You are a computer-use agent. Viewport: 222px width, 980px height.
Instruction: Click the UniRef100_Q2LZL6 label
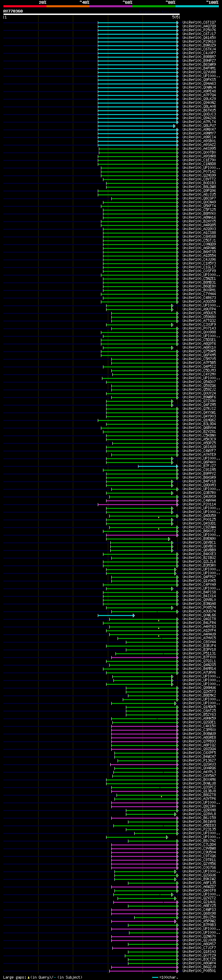coord(199,561)
